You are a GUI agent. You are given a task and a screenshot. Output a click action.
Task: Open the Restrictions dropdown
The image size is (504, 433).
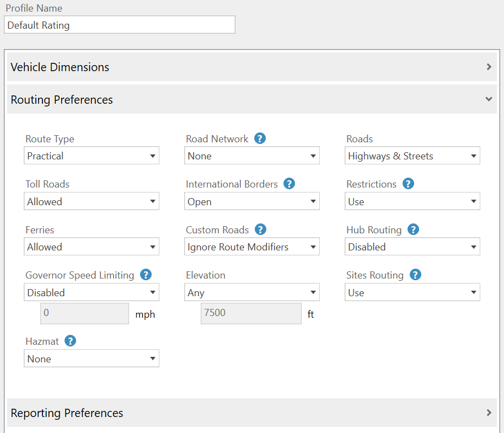pos(412,201)
